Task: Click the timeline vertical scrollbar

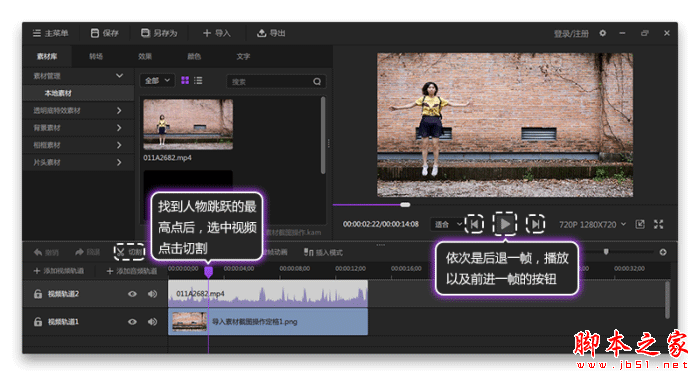Action: click(667, 299)
